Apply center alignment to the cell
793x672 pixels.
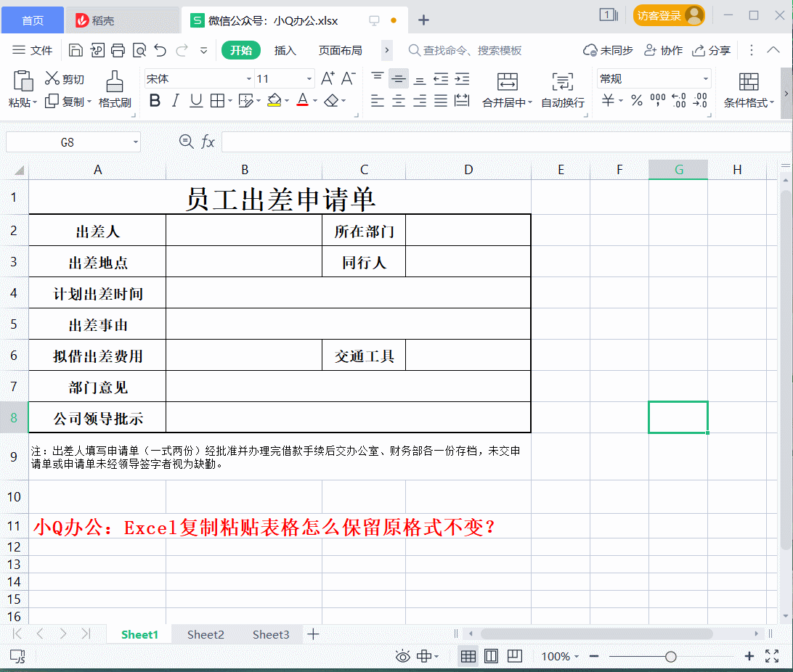(398, 102)
